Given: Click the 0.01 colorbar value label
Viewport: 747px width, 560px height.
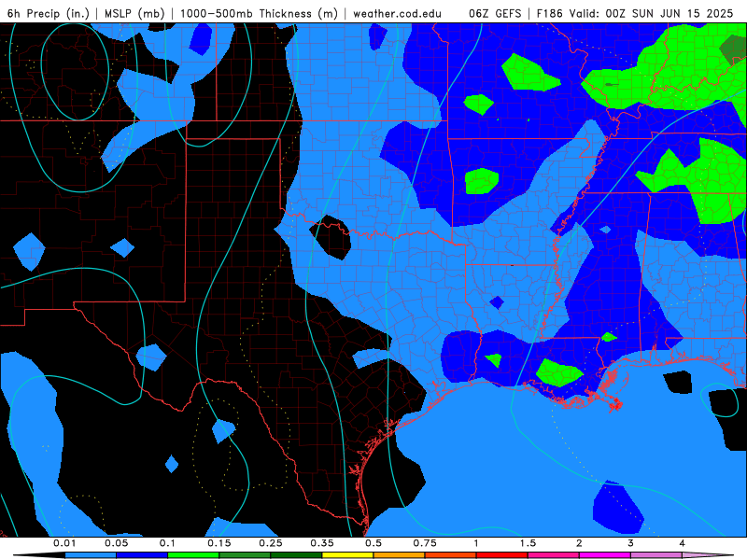Looking at the screenshot, I should pos(64,543).
